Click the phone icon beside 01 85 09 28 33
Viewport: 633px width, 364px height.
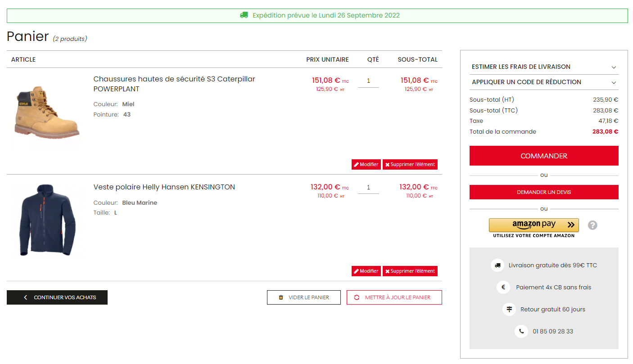coord(521,331)
